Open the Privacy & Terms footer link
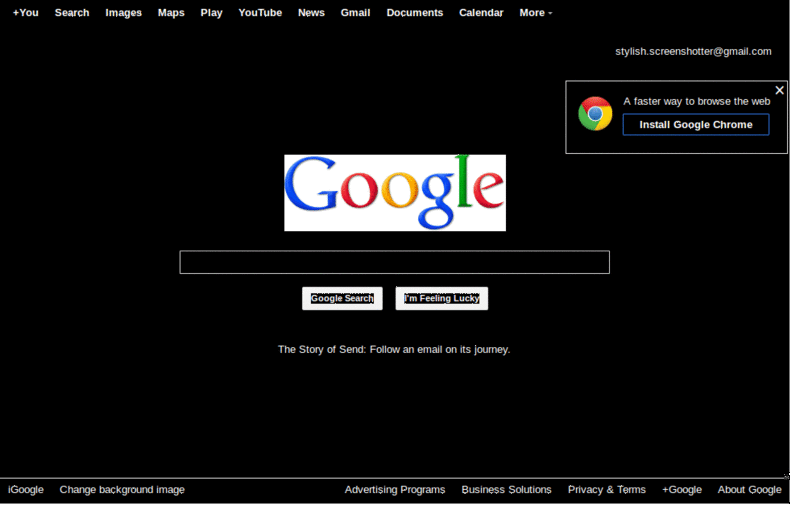The image size is (800, 514). pos(607,490)
